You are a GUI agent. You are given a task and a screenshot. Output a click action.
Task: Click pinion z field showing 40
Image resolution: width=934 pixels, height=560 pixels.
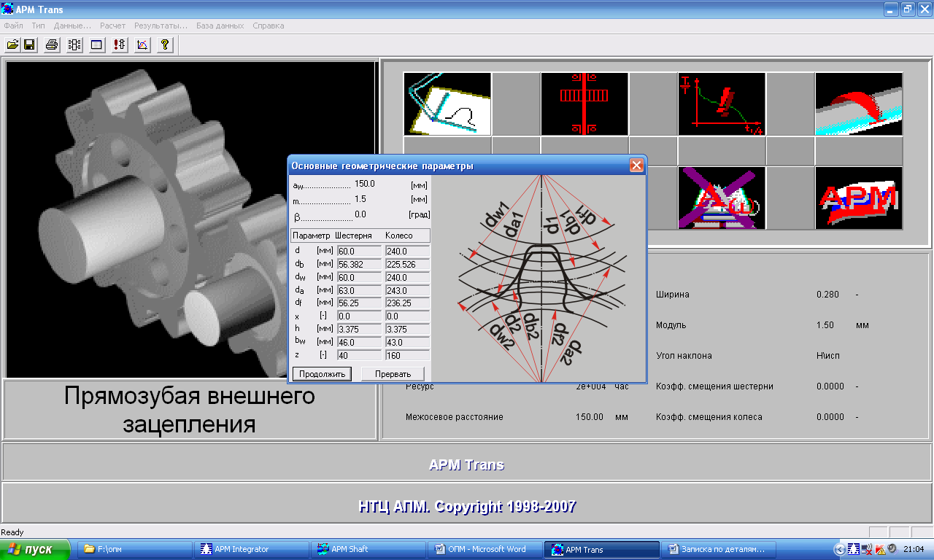(x=359, y=355)
